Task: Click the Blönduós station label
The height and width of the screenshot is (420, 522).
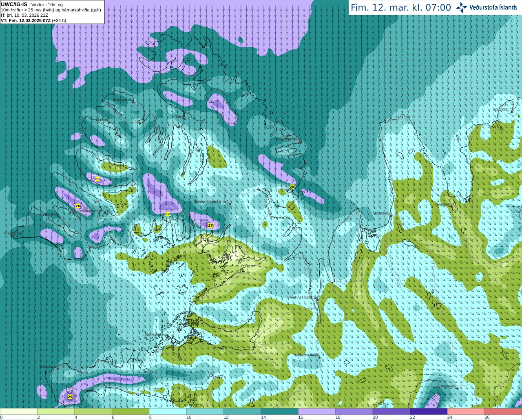Action: [383, 213]
